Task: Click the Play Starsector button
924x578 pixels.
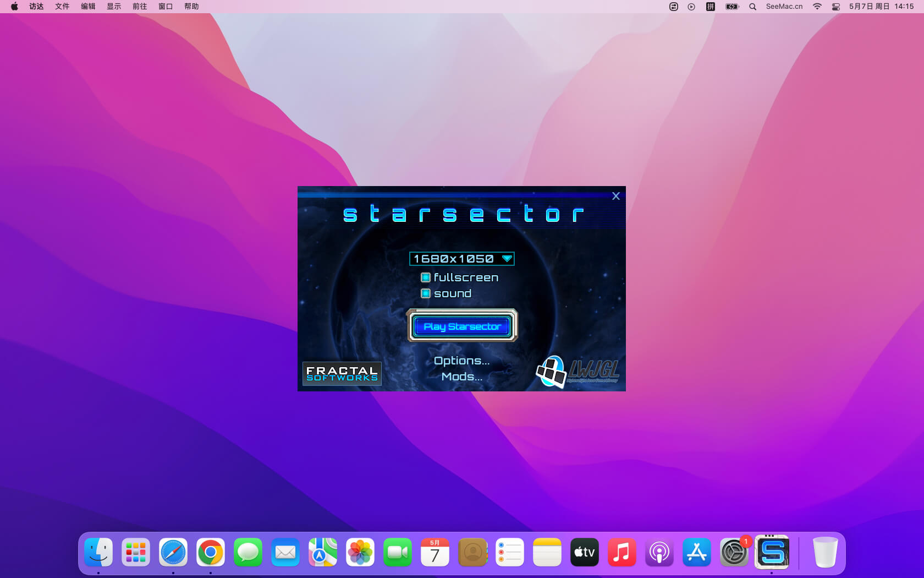Action: [462, 326]
